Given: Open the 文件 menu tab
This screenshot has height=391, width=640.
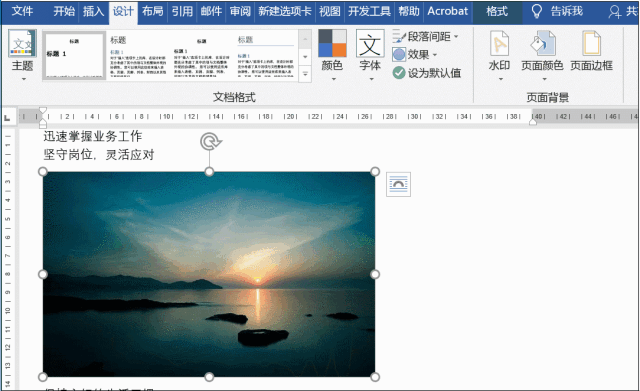Looking at the screenshot, I should 22,11.
